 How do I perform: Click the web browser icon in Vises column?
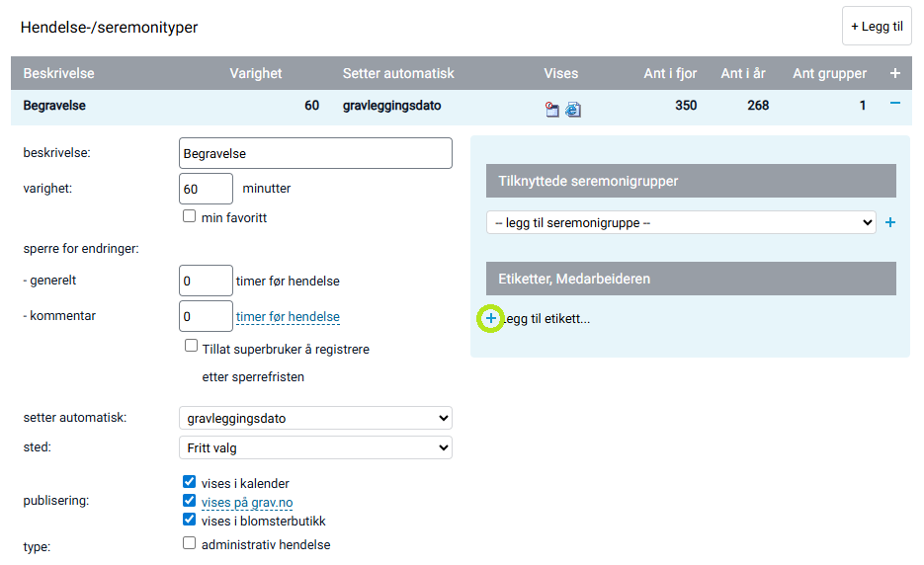coord(573,110)
